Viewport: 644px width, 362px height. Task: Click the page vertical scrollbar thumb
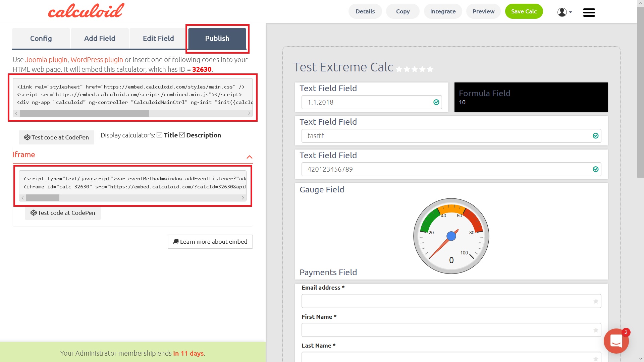(x=640, y=92)
